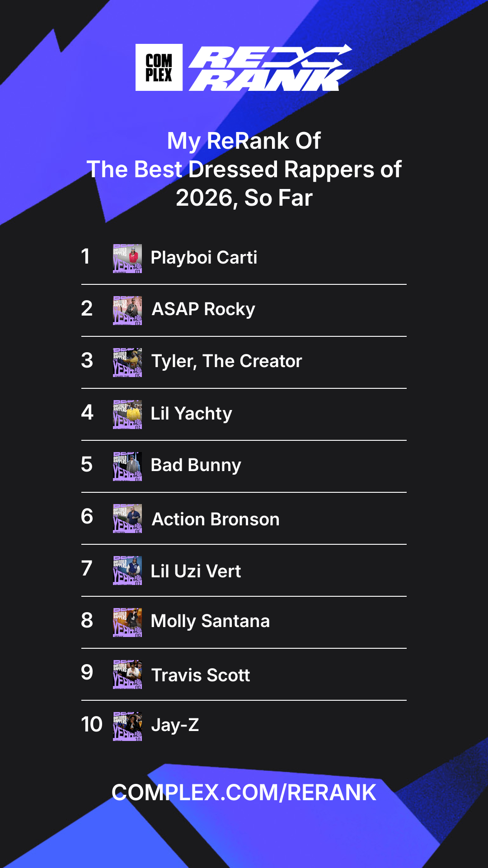This screenshot has height=868, width=488.
Task: Select the Jay-Z name entry
Action: (x=175, y=725)
